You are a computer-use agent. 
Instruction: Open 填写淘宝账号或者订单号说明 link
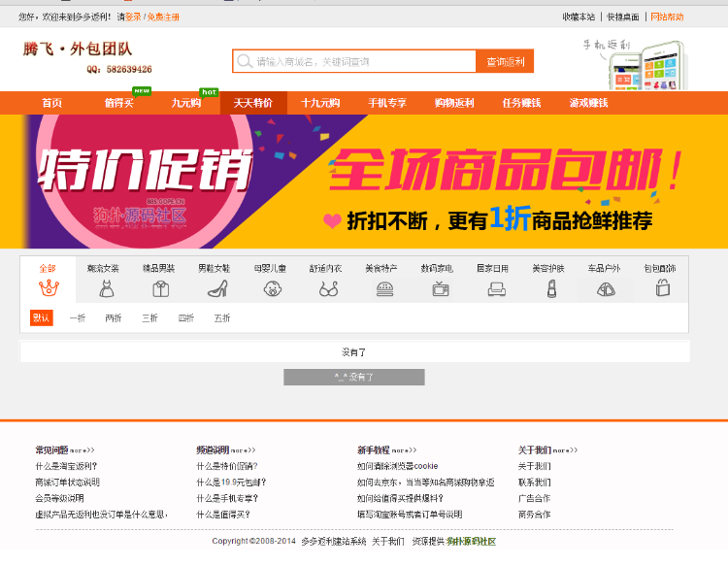point(410,515)
